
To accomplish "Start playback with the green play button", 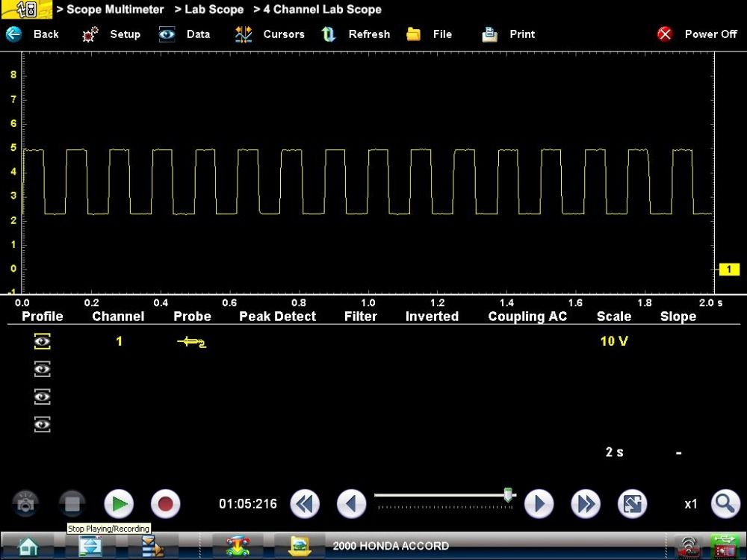I will 118,505.
